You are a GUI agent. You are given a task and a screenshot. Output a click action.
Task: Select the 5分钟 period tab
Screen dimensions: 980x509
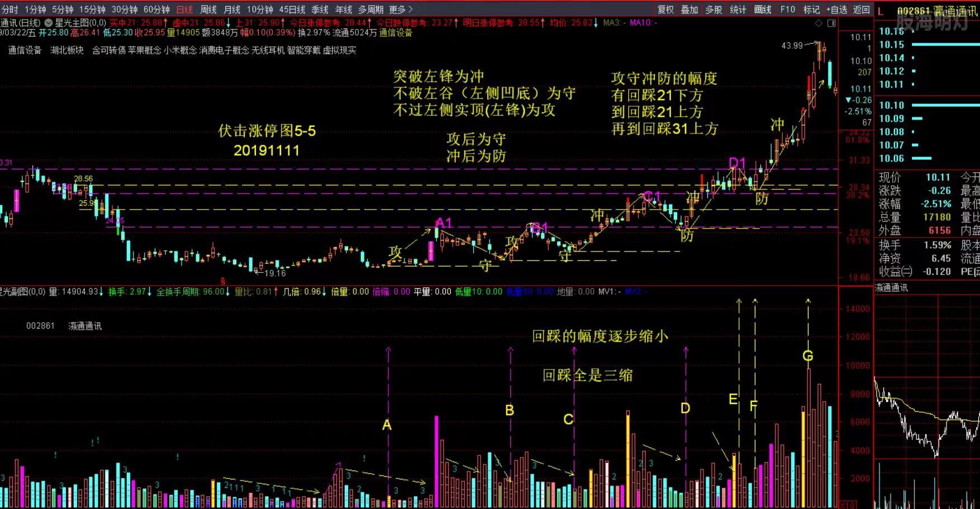pyautogui.click(x=62, y=9)
